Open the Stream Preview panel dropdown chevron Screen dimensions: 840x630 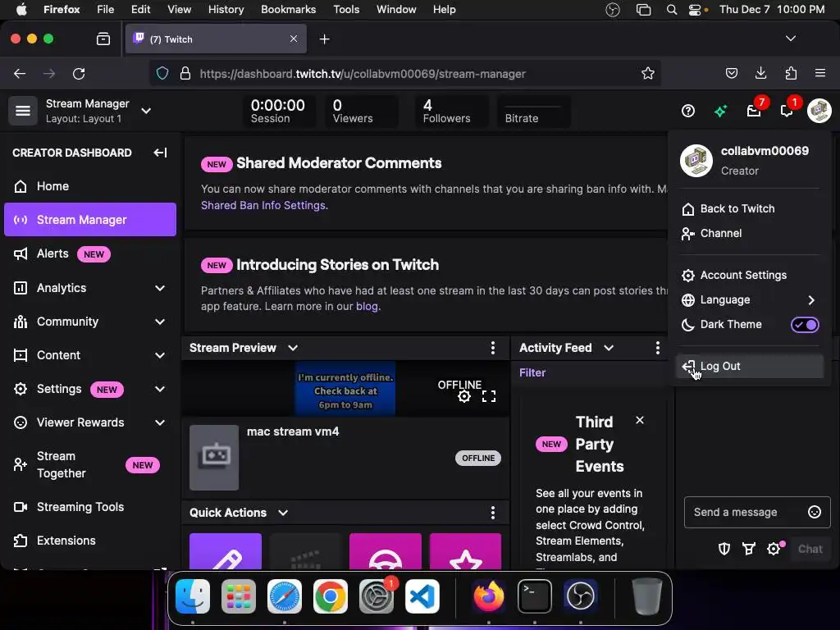pos(293,348)
